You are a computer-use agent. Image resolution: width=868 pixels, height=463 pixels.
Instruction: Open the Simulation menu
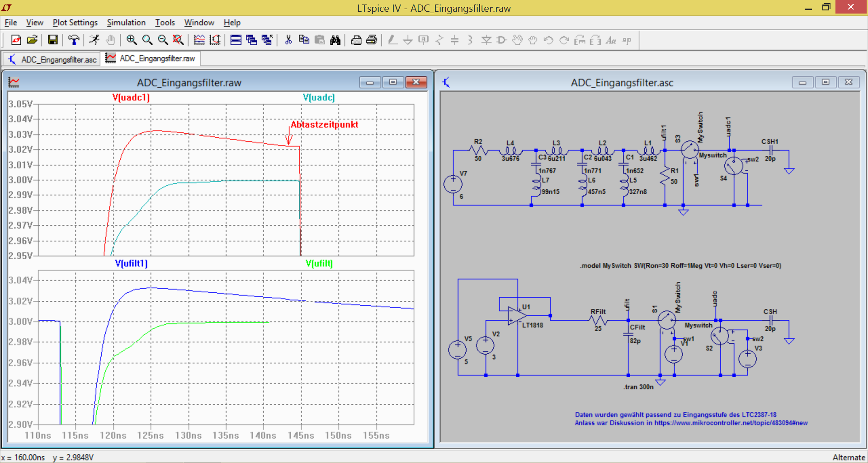click(x=126, y=23)
